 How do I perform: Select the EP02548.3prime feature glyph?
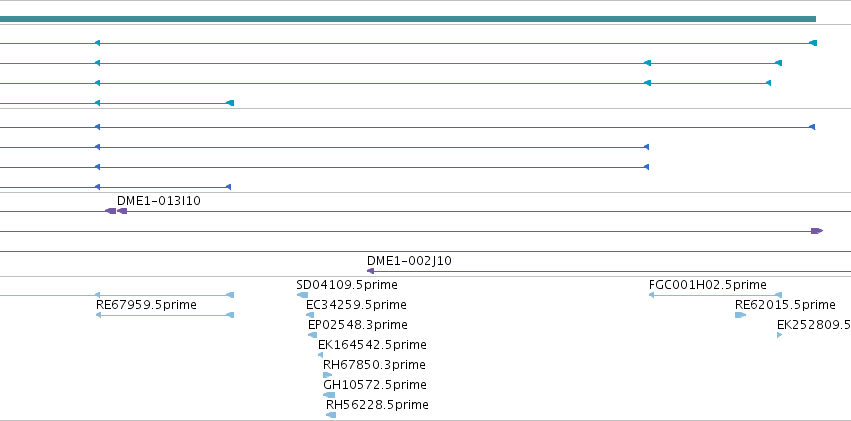[312, 335]
